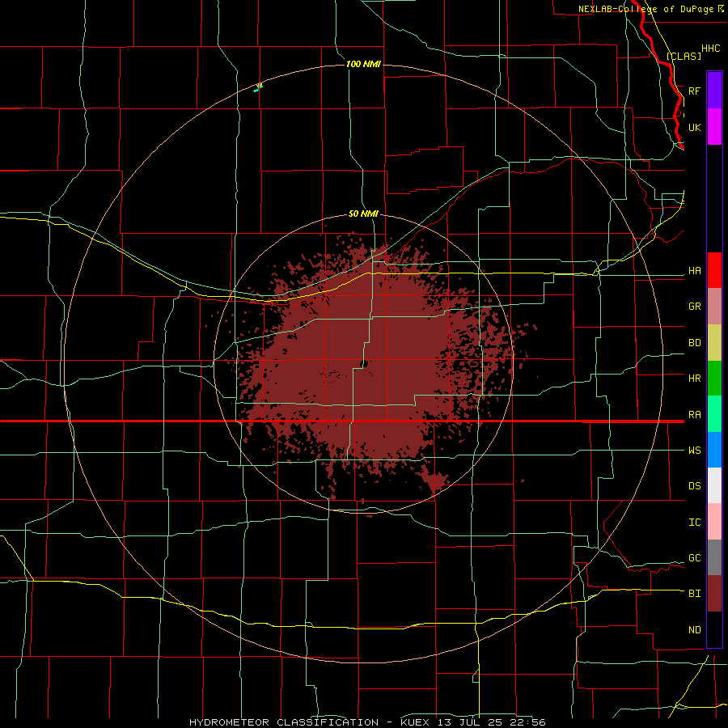Click the 100 NMI range ring label
The width and height of the screenshot is (728, 728).
pyautogui.click(x=363, y=64)
